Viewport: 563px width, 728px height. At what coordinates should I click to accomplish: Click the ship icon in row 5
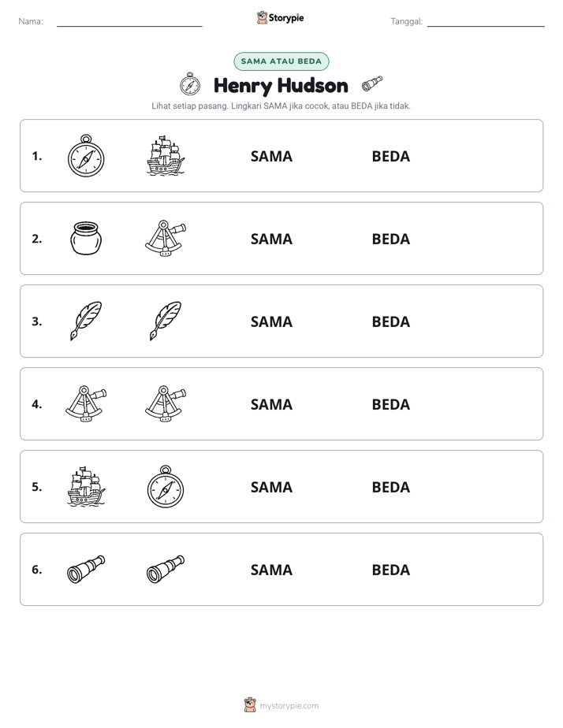tap(86, 486)
